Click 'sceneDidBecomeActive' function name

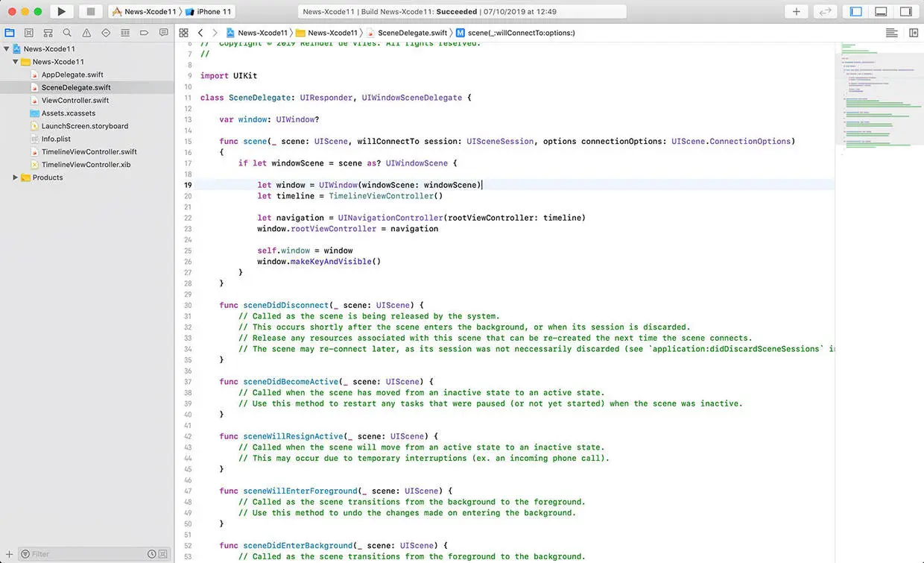point(291,382)
